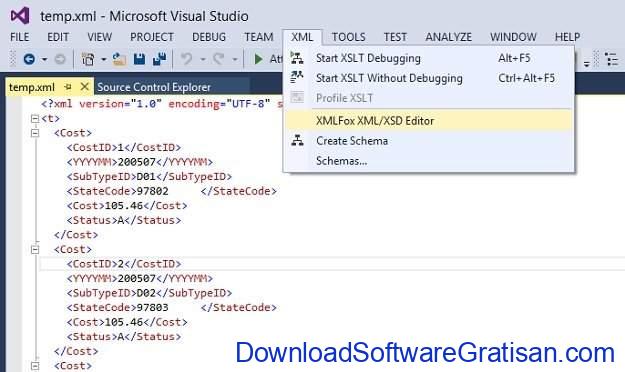Click the first Status A line
Viewport: 625px width, 372px height.
pyautogui.click(x=124, y=220)
